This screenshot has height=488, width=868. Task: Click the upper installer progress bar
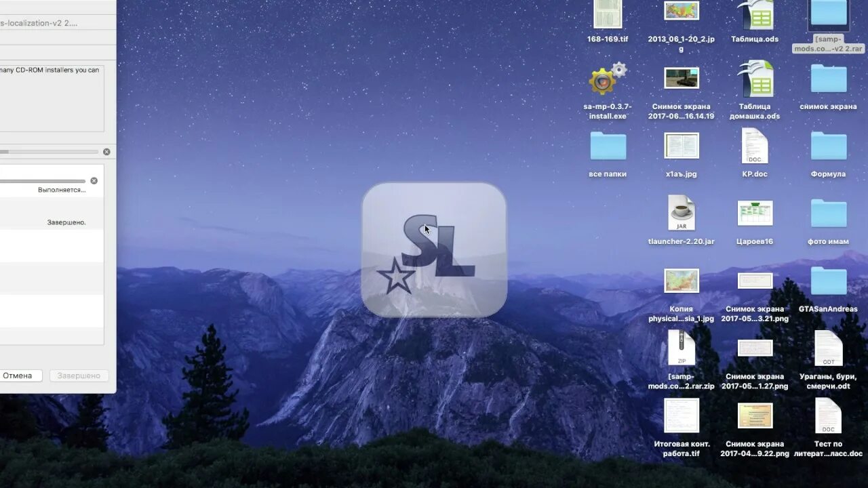49,152
